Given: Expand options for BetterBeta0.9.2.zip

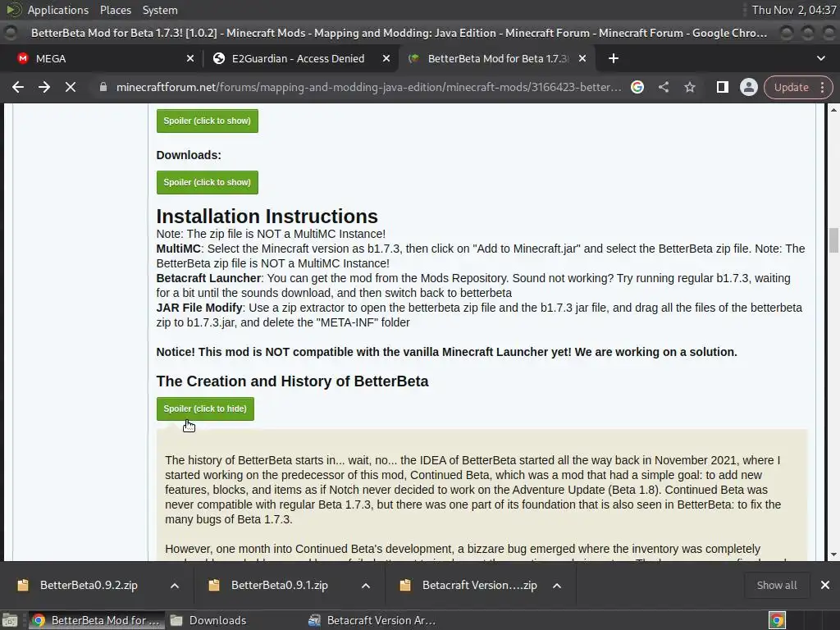Looking at the screenshot, I should (175, 586).
